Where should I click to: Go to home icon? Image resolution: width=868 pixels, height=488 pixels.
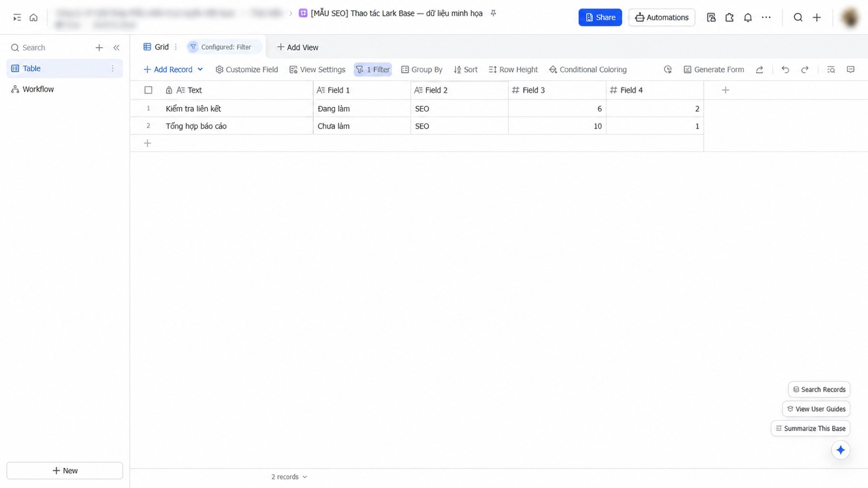34,17
